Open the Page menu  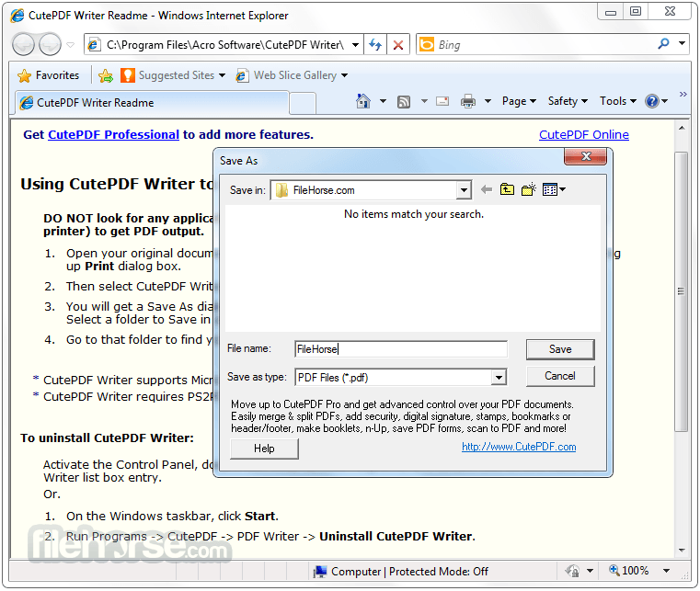click(x=520, y=102)
